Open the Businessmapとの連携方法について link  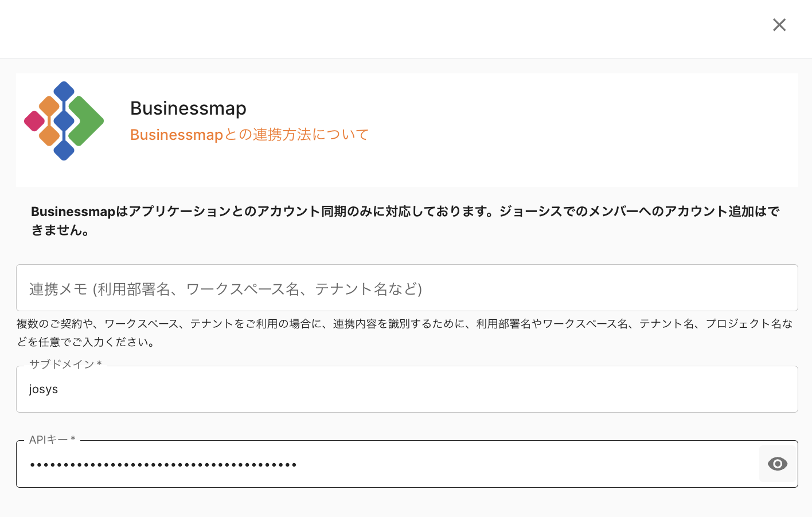click(x=249, y=135)
